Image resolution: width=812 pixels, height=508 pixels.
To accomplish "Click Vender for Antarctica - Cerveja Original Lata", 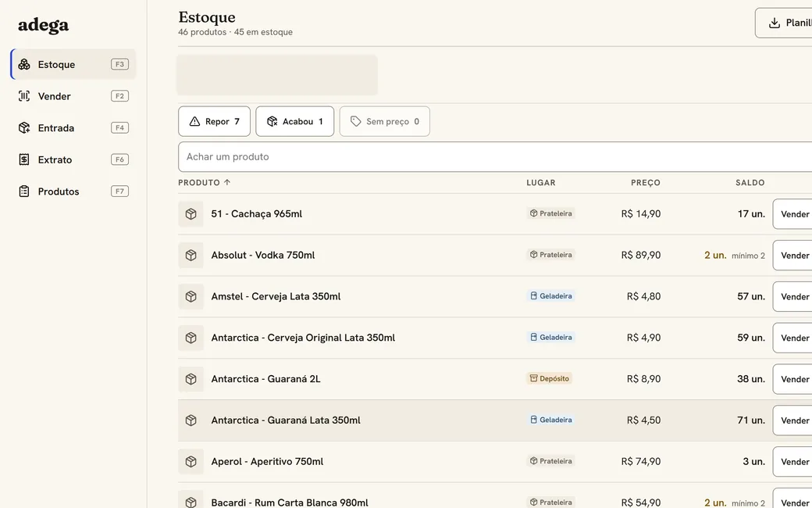I will pos(792,338).
